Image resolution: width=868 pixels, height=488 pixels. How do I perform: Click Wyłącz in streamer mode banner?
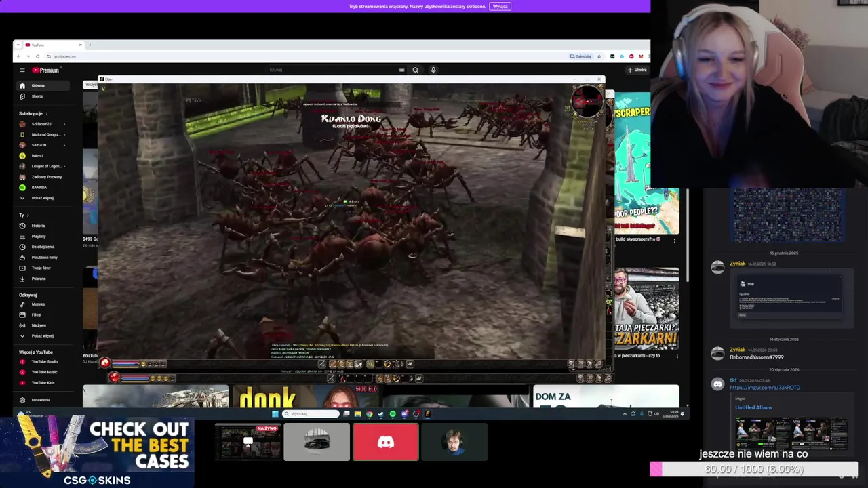(x=500, y=6)
